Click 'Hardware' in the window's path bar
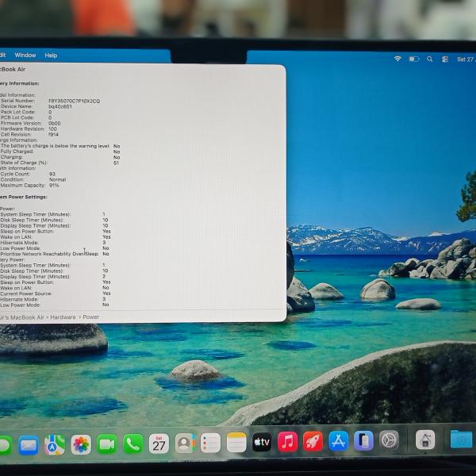This screenshot has height=476, width=476. click(x=63, y=317)
